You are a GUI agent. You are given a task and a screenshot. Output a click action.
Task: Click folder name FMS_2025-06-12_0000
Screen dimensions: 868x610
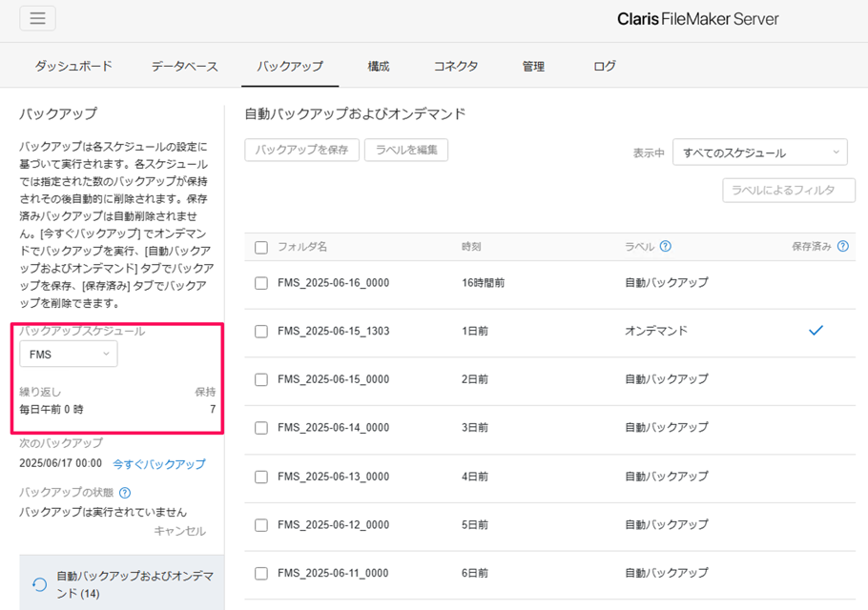333,524
